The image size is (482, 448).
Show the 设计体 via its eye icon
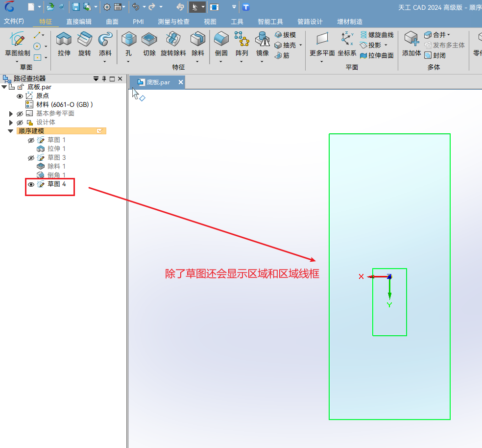(x=20, y=123)
